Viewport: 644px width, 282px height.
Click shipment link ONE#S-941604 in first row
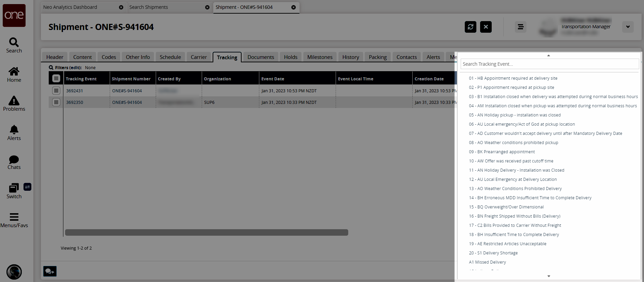(x=127, y=91)
